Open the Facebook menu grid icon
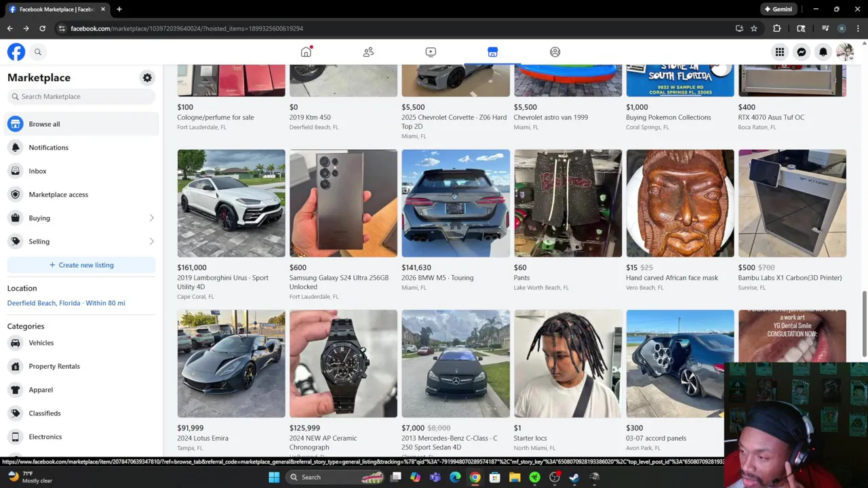The image size is (868, 488). 780,52
